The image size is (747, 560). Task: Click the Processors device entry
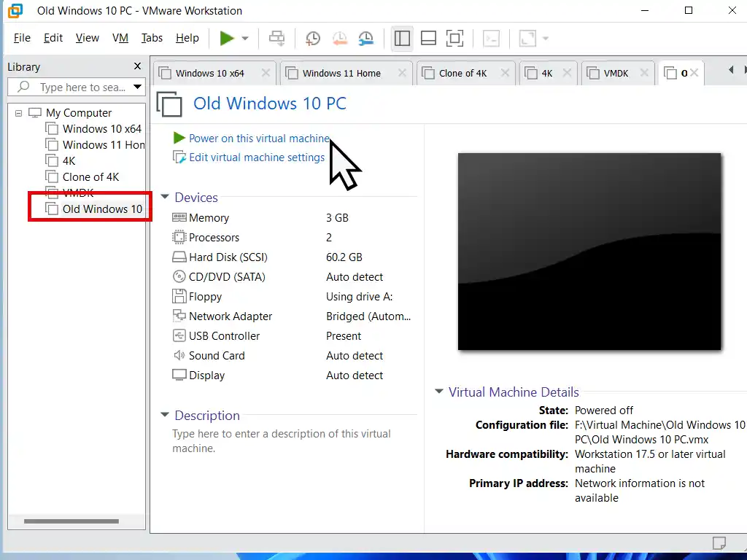tap(214, 238)
